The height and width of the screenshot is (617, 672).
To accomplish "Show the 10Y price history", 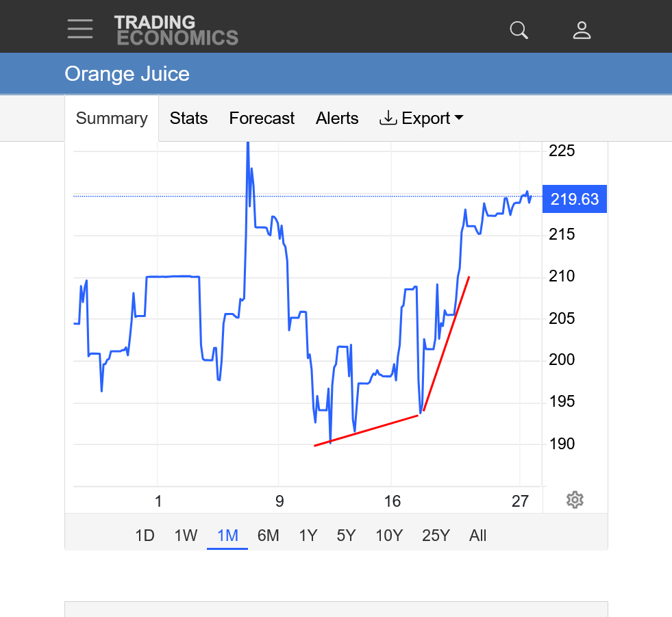I will [x=388, y=536].
